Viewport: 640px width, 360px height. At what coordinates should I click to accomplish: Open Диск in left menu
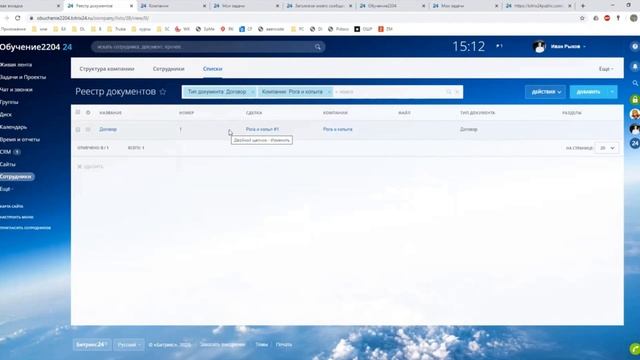click(x=6, y=115)
